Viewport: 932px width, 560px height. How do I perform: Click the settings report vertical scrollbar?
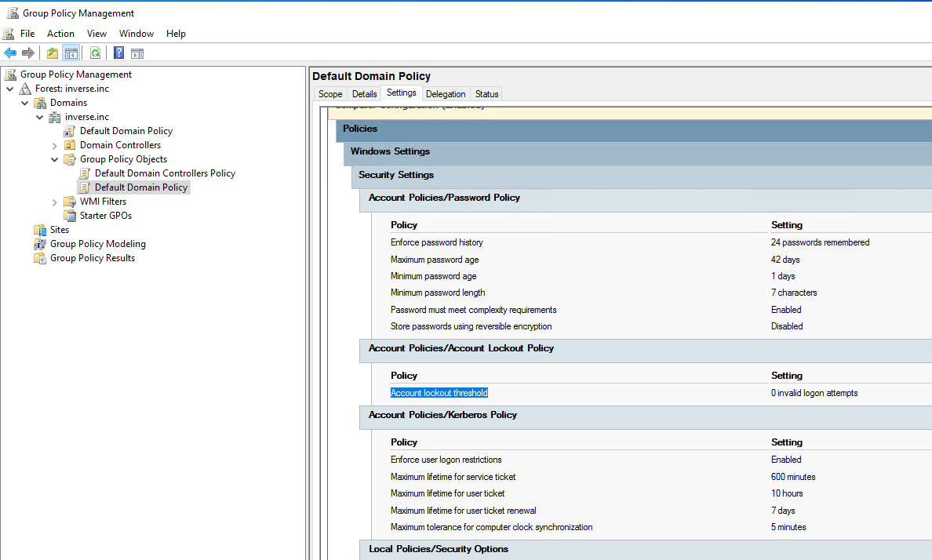929,314
